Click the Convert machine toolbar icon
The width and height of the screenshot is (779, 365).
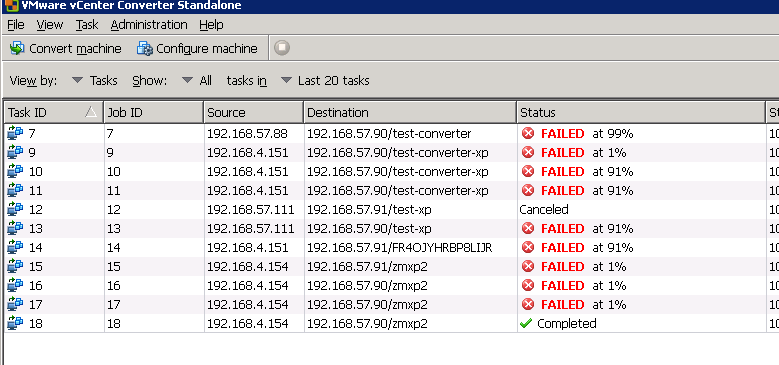(17, 48)
